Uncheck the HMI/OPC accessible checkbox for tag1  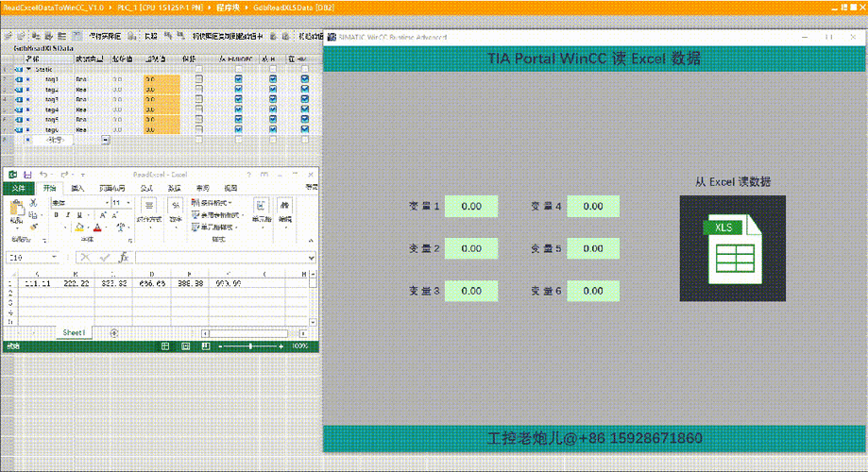pos(237,79)
